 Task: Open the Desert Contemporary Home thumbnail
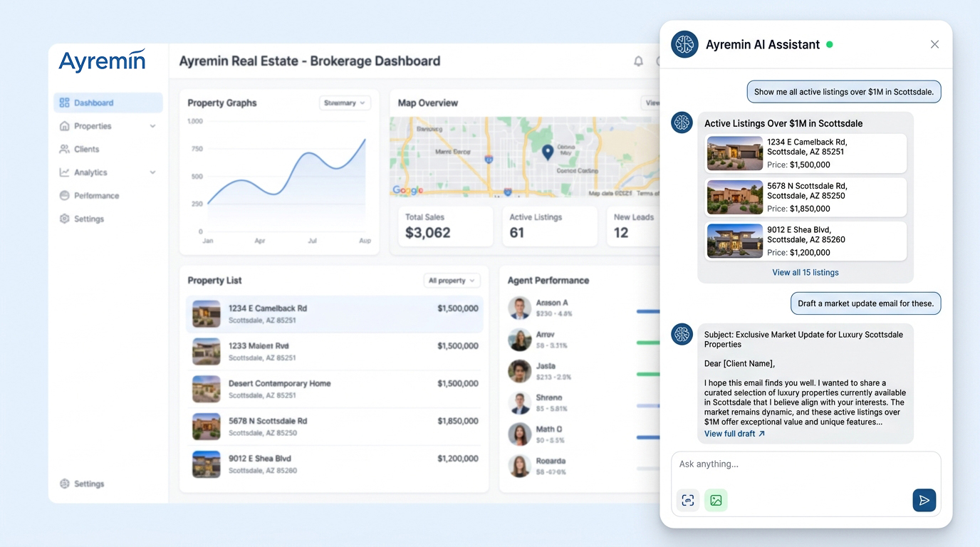click(207, 389)
